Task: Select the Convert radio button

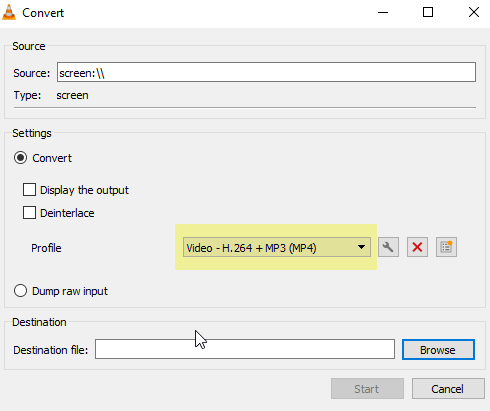Action: (x=20, y=158)
